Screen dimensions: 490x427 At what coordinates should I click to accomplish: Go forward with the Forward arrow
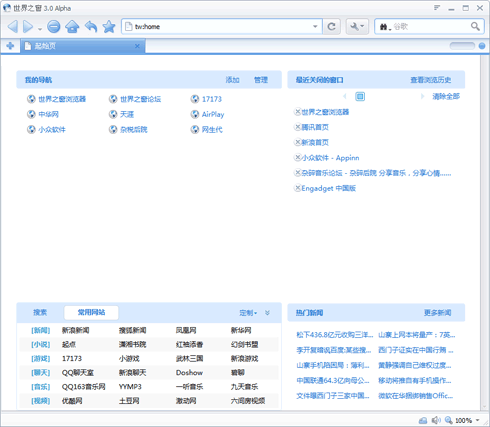coord(28,26)
